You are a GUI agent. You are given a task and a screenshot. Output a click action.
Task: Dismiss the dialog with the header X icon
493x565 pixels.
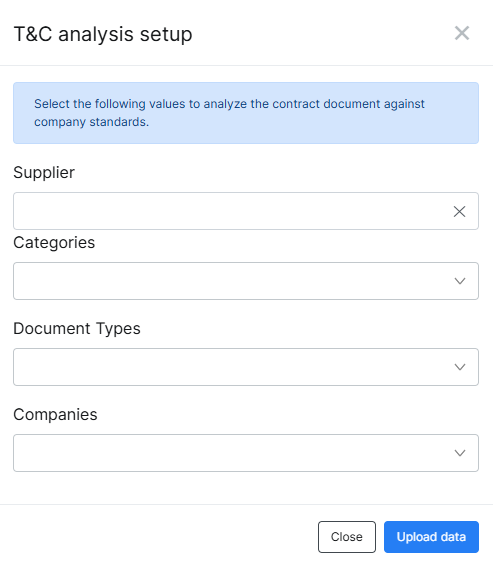click(x=462, y=33)
